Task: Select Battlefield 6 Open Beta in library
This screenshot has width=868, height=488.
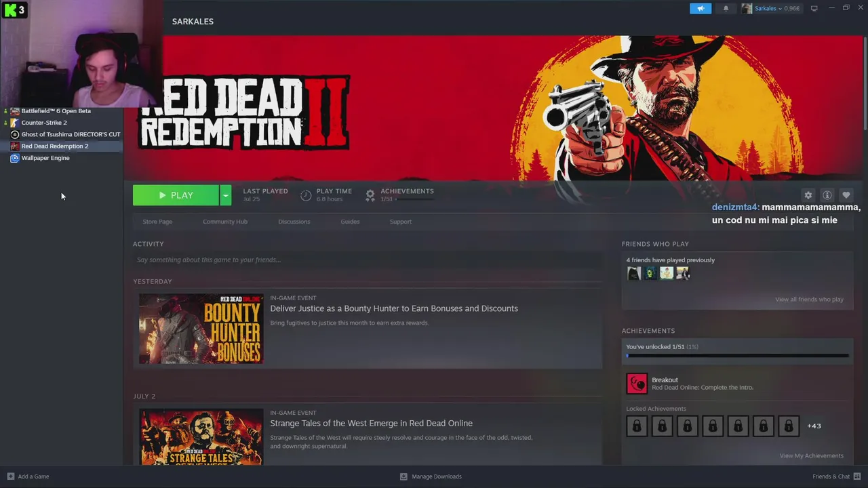Action: coord(56,110)
